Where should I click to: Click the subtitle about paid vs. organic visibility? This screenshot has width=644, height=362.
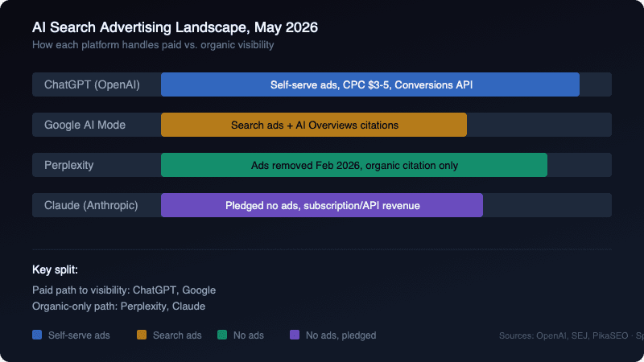coord(153,45)
